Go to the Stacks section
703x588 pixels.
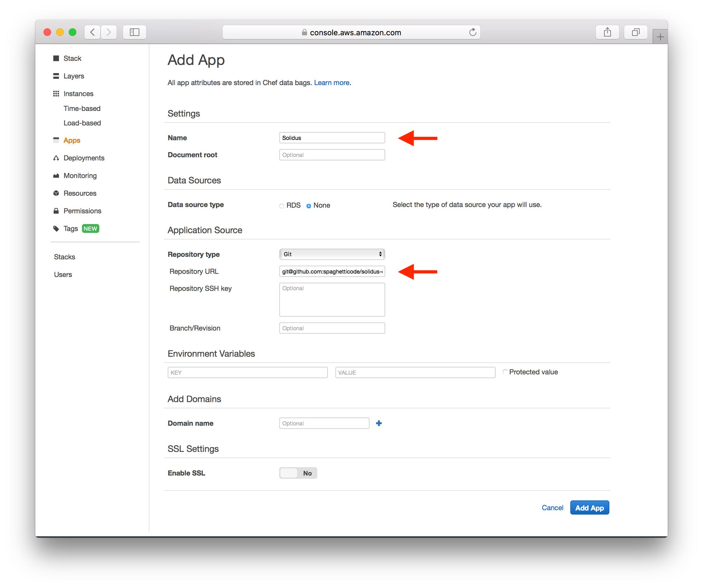[x=65, y=257]
